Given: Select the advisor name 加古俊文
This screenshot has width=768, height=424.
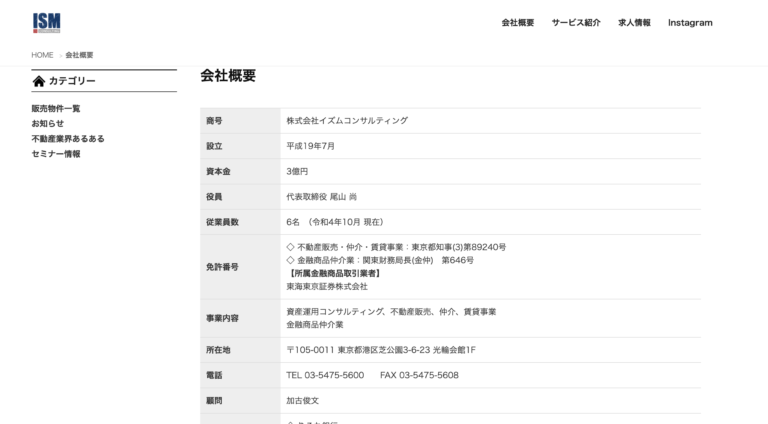Looking at the screenshot, I should [x=303, y=400].
